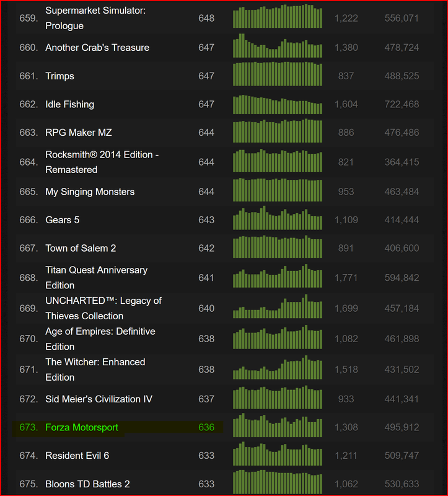This screenshot has width=448, height=496.
Task: Open the Another Crab's Treasure link
Action: coord(97,48)
